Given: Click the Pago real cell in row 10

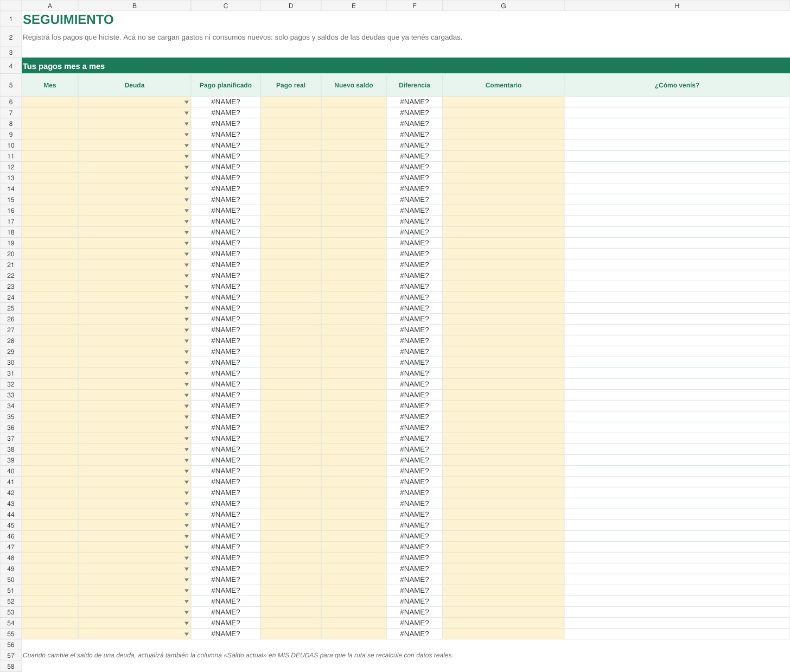Looking at the screenshot, I should pyautogui.click(x=291, y=145).
